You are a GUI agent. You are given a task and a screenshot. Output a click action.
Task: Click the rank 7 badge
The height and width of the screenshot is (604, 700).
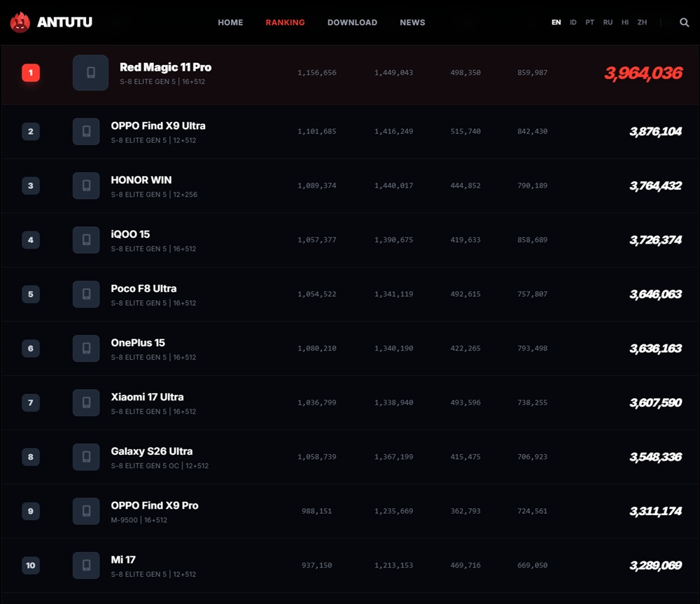(x=31, y=402)
